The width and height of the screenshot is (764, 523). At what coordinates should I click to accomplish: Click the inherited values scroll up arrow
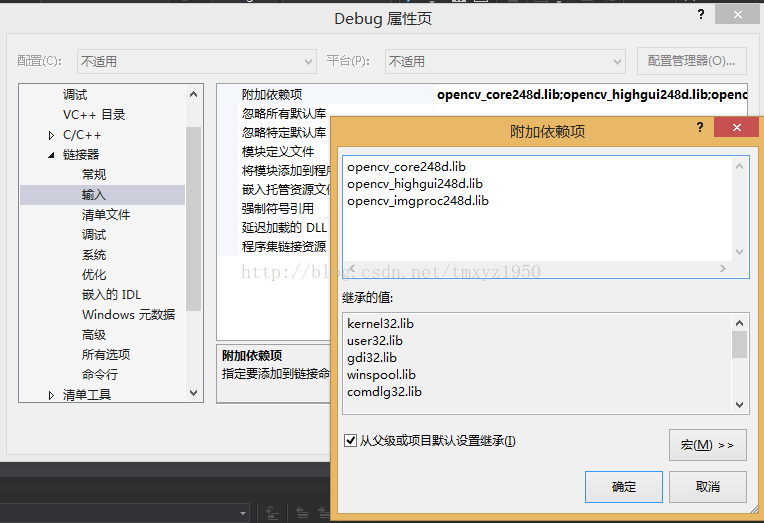[x=739, y=323]
